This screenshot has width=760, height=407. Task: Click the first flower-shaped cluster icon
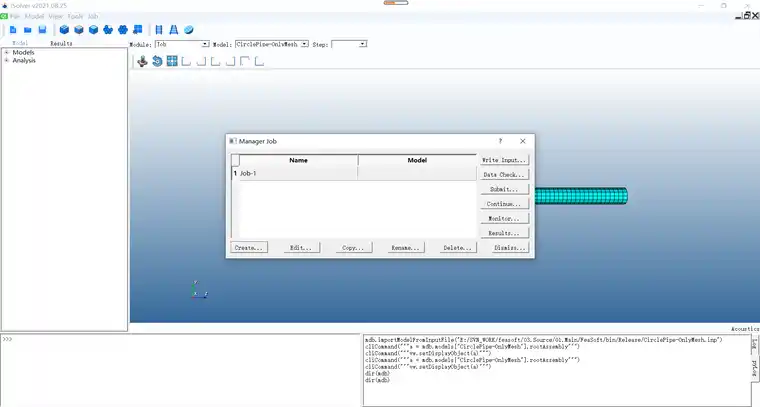click(108, 30)
